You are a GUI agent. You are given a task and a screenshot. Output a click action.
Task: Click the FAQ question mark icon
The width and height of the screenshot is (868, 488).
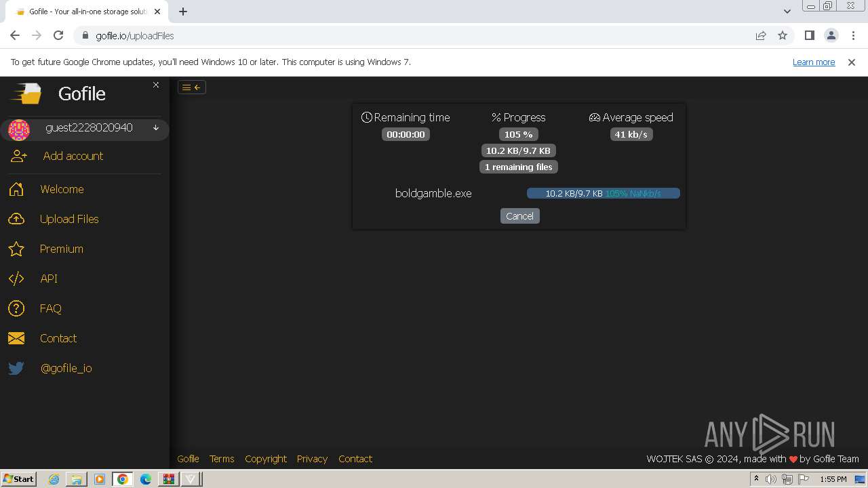pos(16,308)
